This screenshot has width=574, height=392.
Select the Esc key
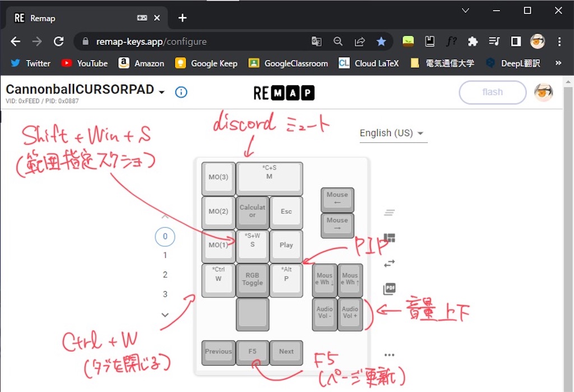coord(286,212)
